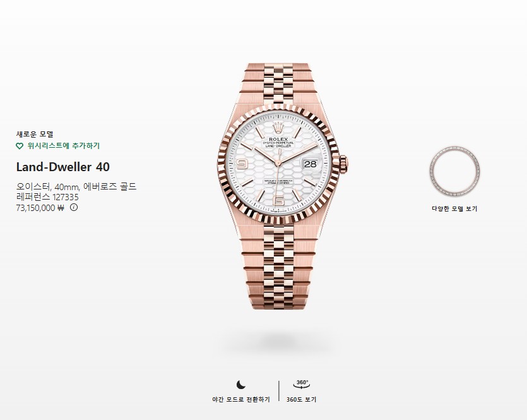The image size is (527, 420).
Task: Click the watch's winding crown
Action: tap(343, 164)
